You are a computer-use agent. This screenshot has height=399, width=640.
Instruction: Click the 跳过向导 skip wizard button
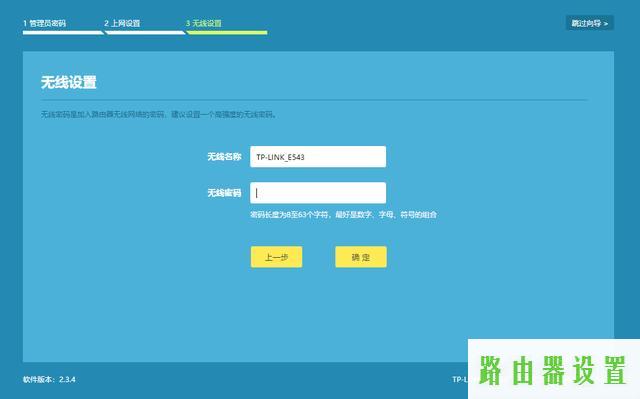(x=589, y=23)
